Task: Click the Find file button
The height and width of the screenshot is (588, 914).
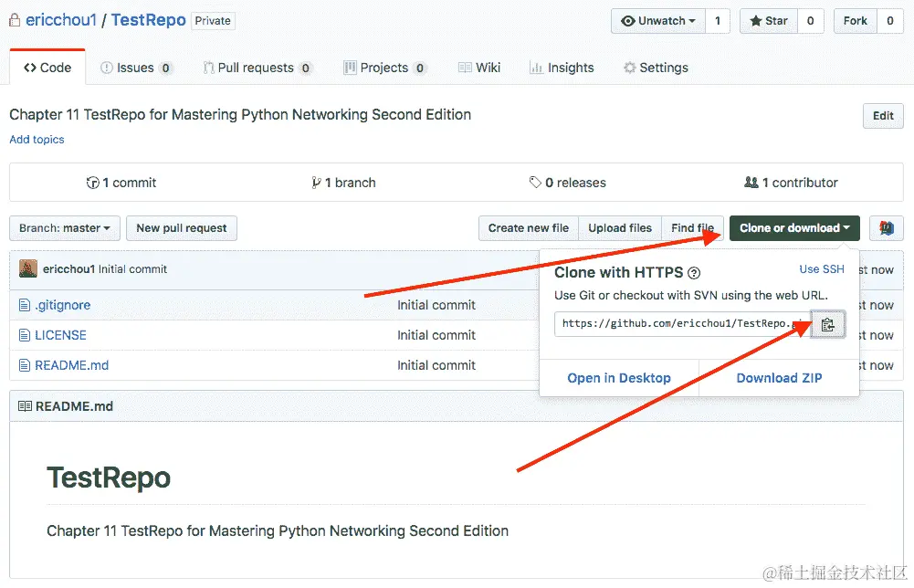Action: [x=692, y=228]
